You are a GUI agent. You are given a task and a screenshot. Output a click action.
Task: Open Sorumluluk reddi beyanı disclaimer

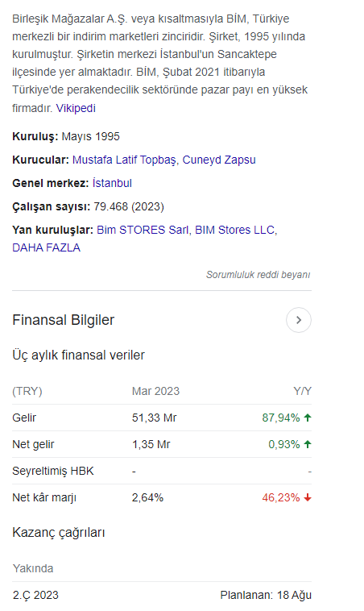click(x=259, y=275)
